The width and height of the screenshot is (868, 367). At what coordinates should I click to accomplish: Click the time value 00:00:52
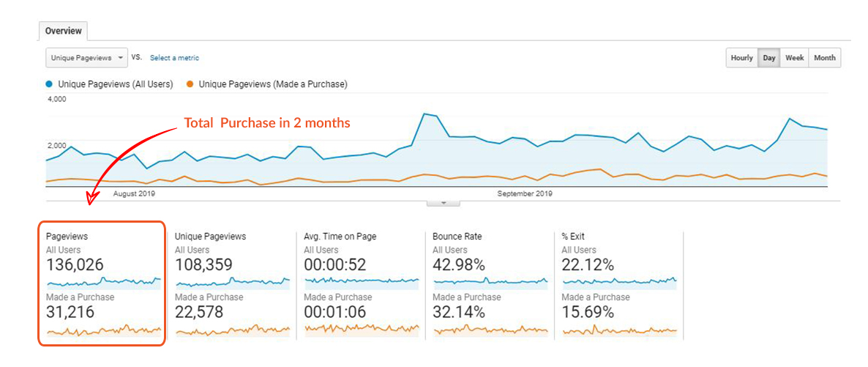point(335,265)
